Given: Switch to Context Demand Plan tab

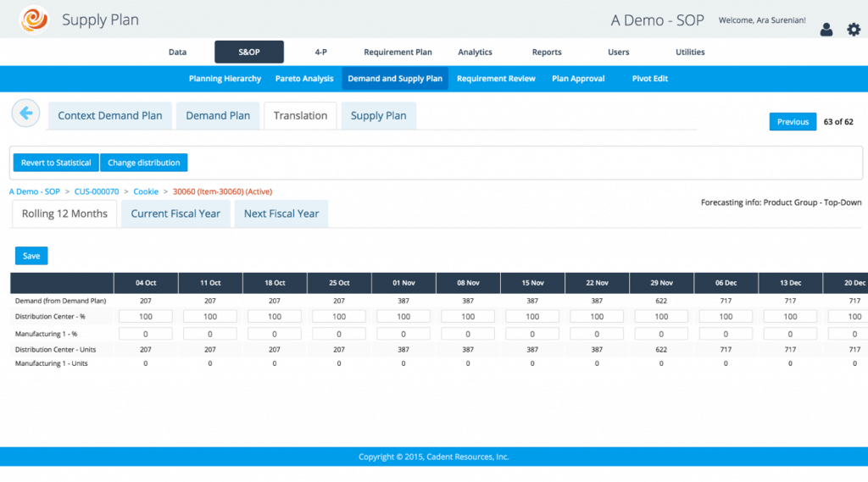Looking at the screenshot, I should tap(110, 116).
